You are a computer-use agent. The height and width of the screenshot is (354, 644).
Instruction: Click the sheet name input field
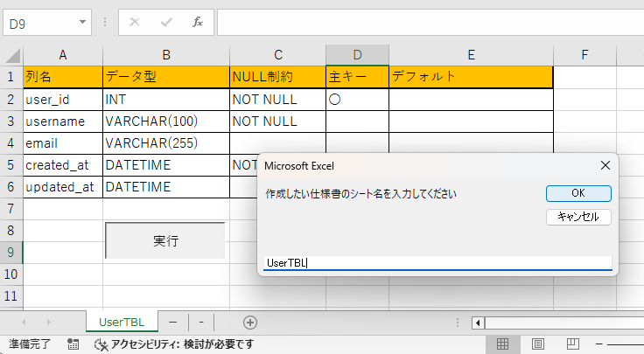437,262
